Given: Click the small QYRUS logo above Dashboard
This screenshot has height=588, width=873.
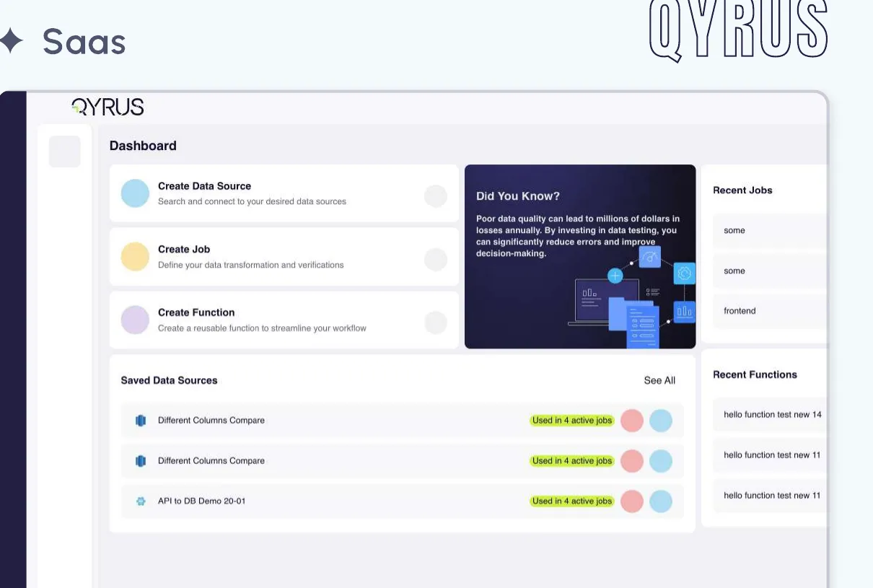Looking at the screenshot, I should tap(108, 107).
